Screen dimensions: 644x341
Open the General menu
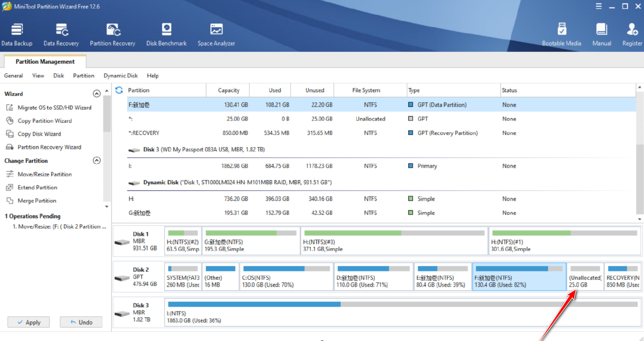(13, 76)
